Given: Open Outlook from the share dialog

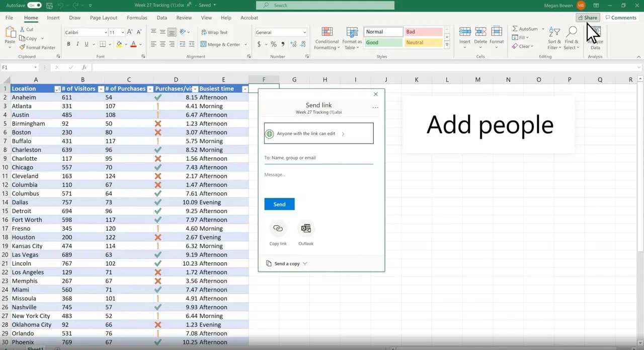Looking at the screenshot, I should coord(305,229).
